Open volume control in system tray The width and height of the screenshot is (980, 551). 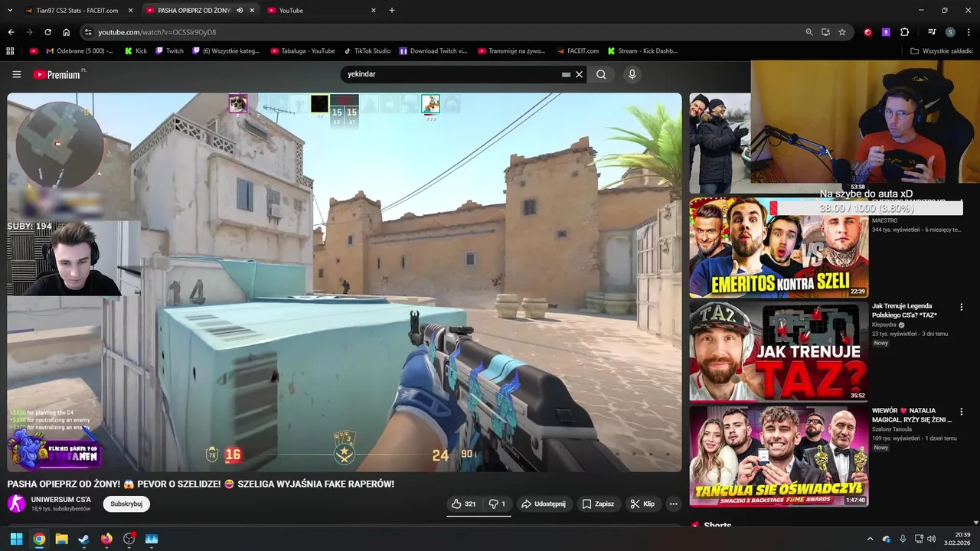932,539
